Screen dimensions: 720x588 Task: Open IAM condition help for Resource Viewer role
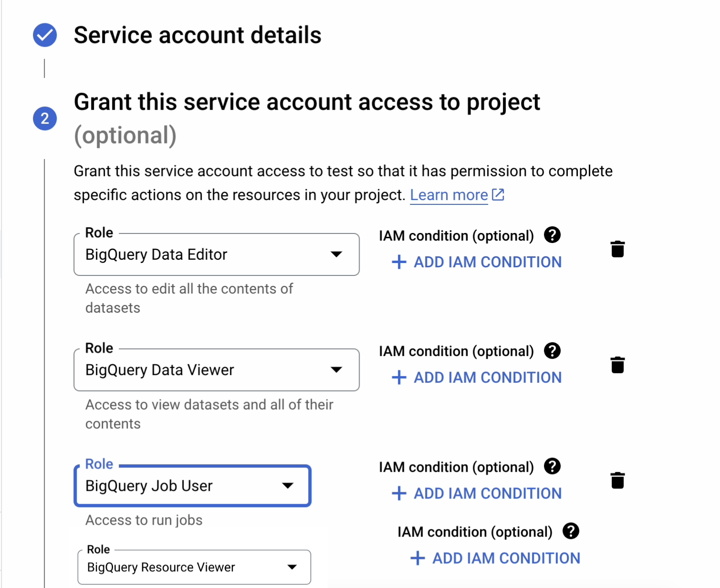point(571,531)
